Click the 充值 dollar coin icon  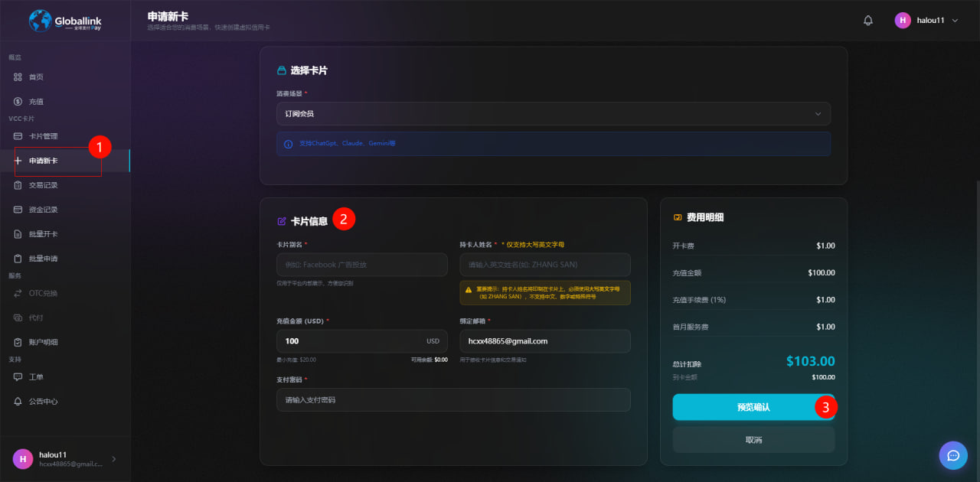point(18,102)
